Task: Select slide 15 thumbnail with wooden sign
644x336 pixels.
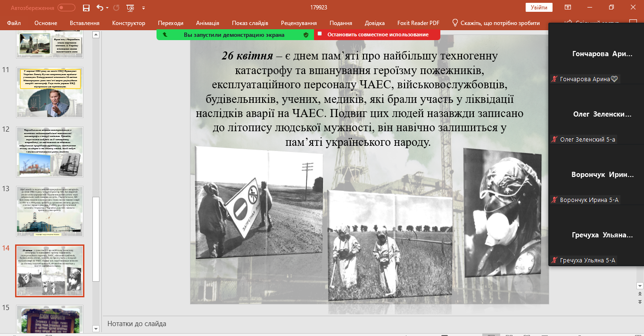Action: [x=50, y=319]
